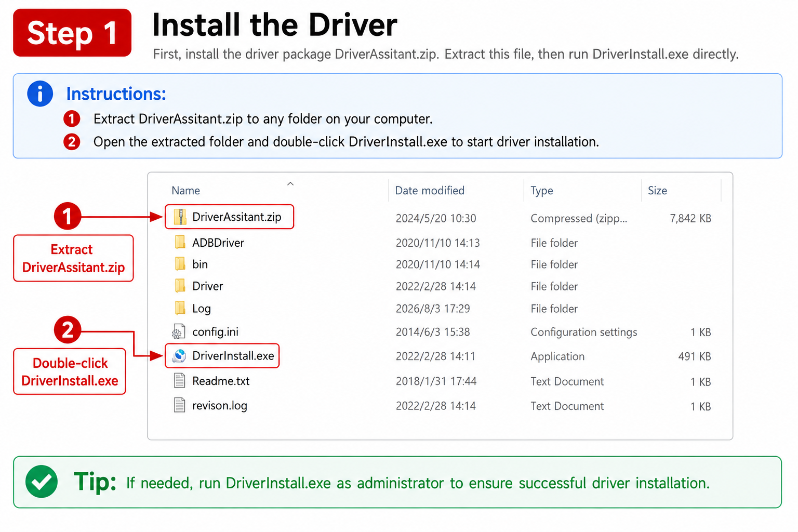The height and width of the screenshot is (532, 798).
Task: Click the Configuration settings type cell
Action: point(584,332)
